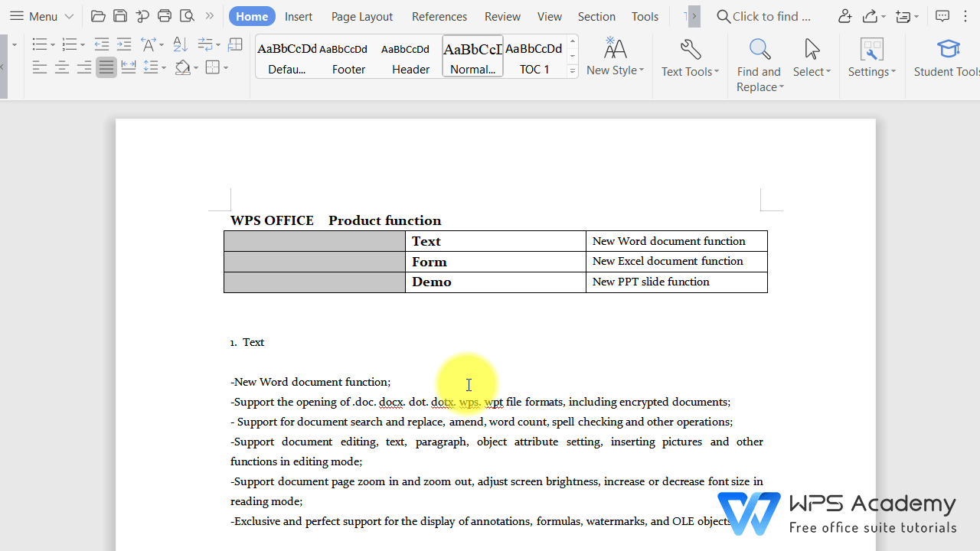Select the Sort ascending icon

coord(180,44)
